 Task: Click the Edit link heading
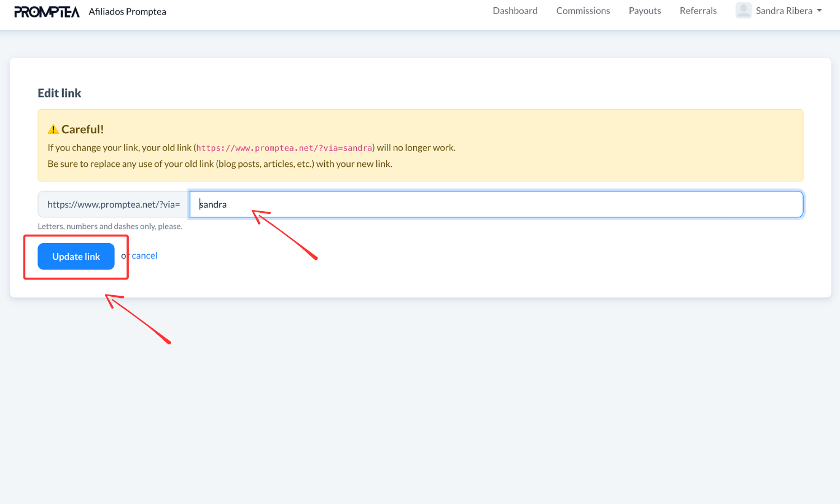coord(59,93)
